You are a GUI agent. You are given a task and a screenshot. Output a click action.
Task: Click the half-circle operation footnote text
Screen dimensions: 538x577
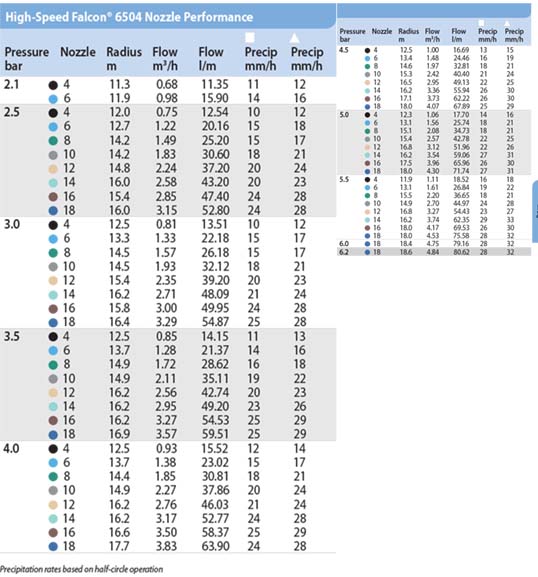click(81, 569)
